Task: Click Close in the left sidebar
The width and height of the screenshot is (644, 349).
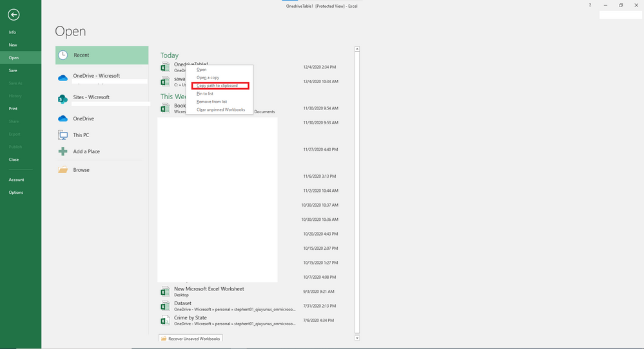Action: pos(21,159)
